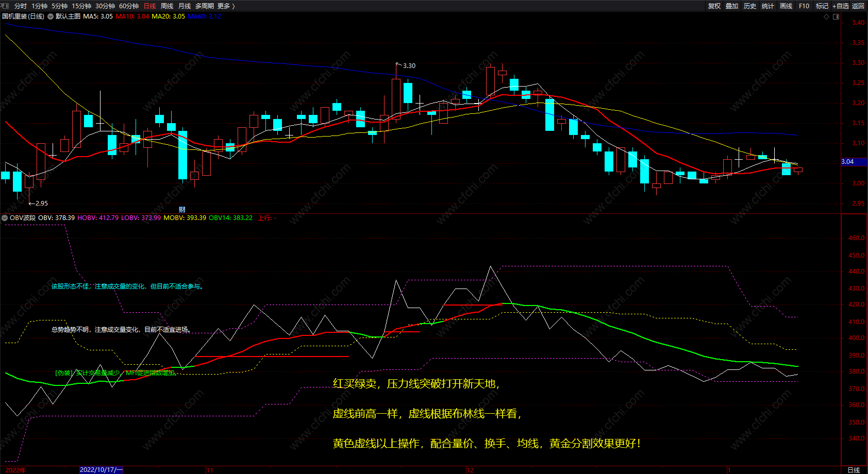Switch to 分时 intraday view
868x474 pixels.
click(x=21, y=6)
